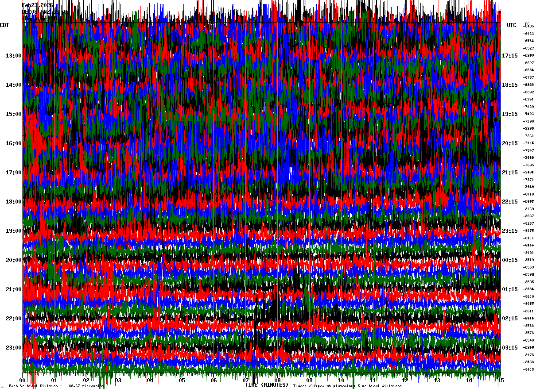
Task: Click the TIME (MINUTES) axis title
Action: (x=267, y=385)
